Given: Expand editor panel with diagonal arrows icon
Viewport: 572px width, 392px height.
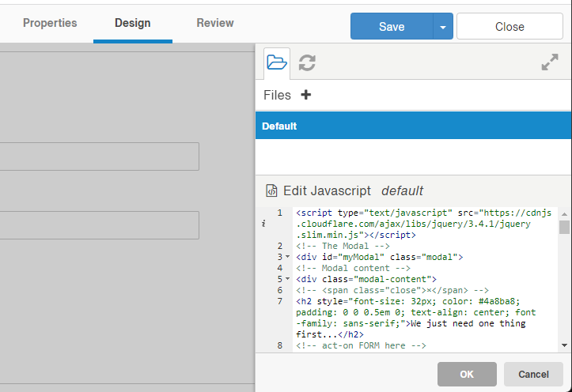Looking at the screenshot, I should [550, 62].
